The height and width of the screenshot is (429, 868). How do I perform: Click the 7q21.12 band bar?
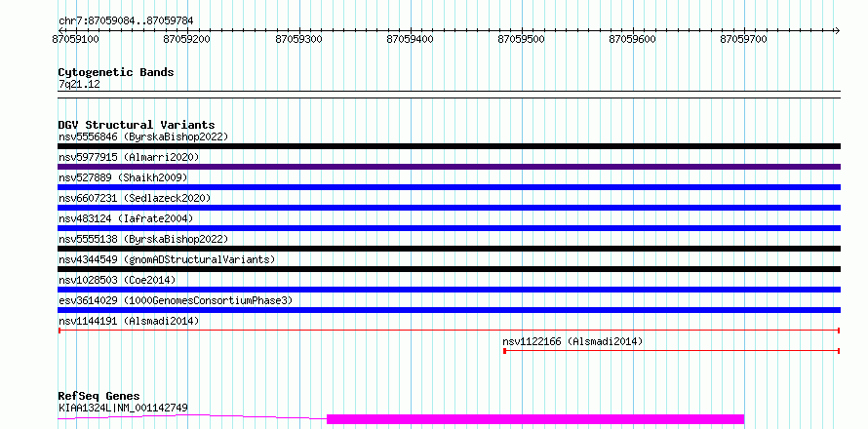449,95
